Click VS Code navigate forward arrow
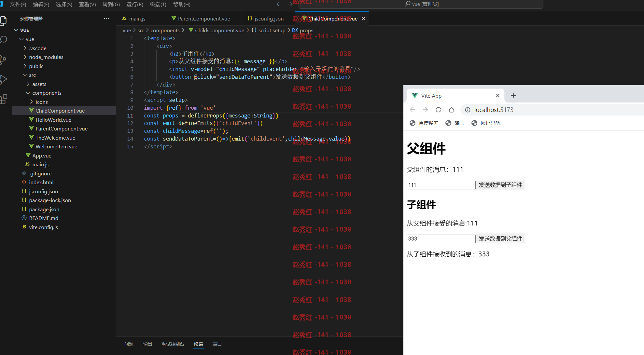644x355 pixels. (290, 4)
